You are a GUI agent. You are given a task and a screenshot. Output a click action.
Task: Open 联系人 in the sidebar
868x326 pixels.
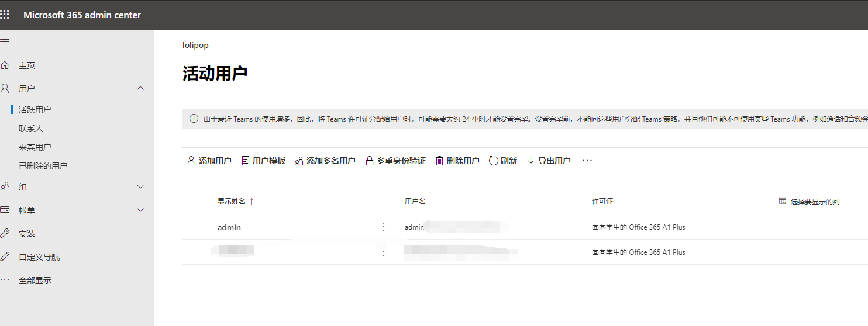pyautogui.click(x=31, y=129)
